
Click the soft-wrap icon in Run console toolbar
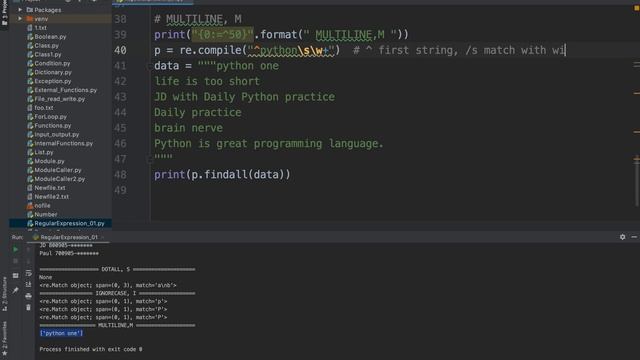[29, 273]
